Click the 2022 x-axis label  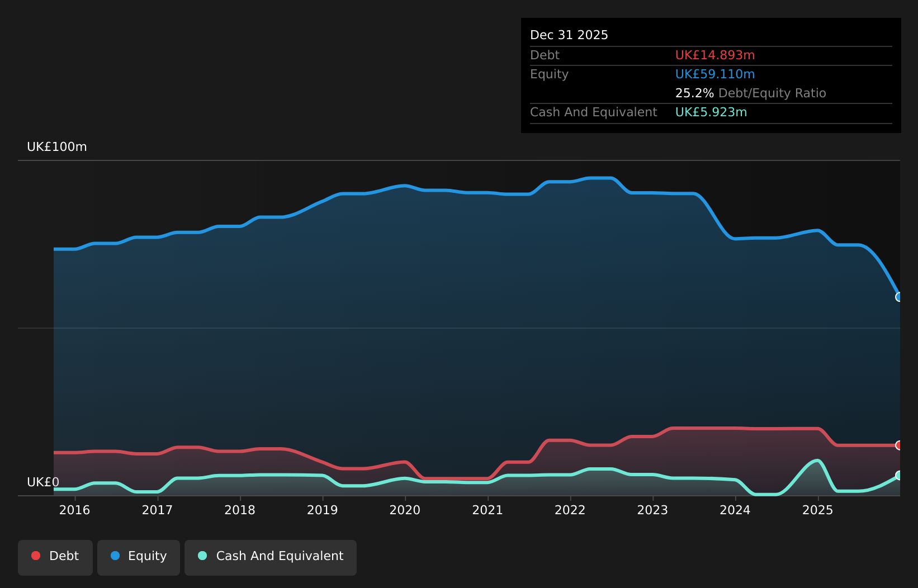[570, 510]
